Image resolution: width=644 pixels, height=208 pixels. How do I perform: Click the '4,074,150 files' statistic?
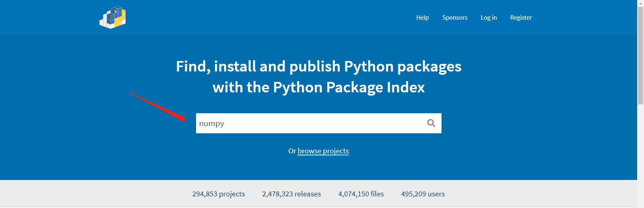coord(361,194)
